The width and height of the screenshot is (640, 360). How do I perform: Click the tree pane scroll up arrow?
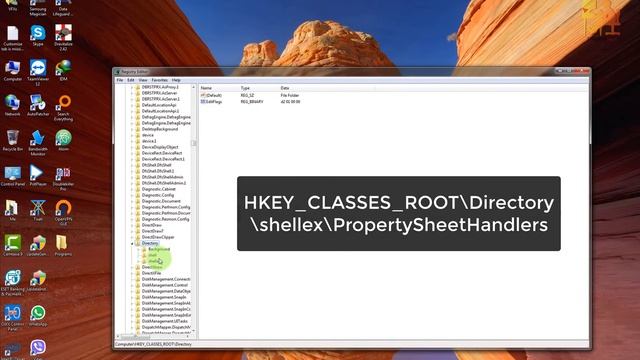[194, 87]
